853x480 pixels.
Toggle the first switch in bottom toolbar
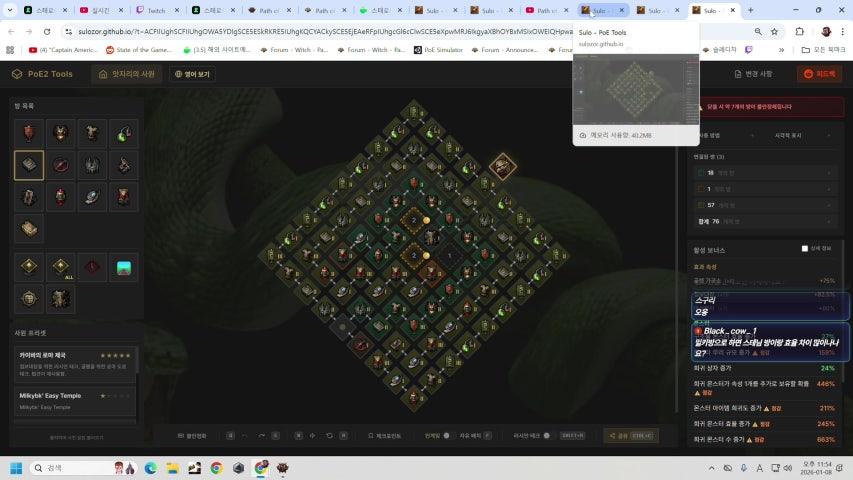coord(446,435)
